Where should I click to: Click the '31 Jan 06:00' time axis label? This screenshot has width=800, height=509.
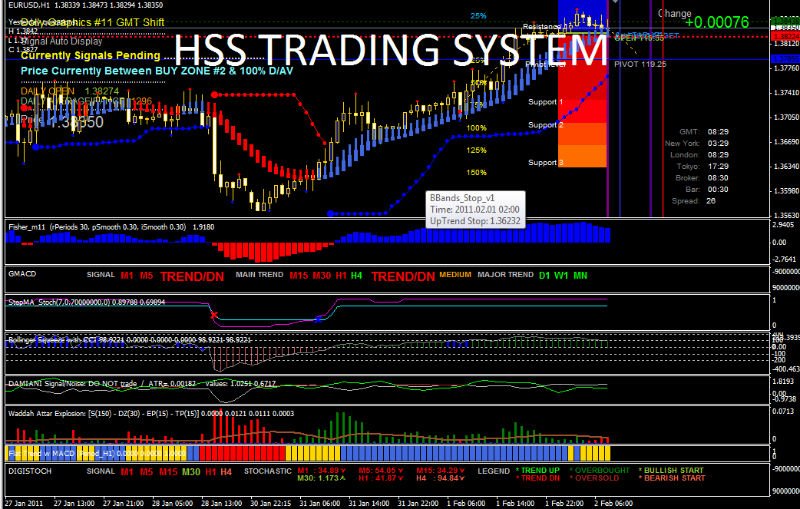click(321, 503)
